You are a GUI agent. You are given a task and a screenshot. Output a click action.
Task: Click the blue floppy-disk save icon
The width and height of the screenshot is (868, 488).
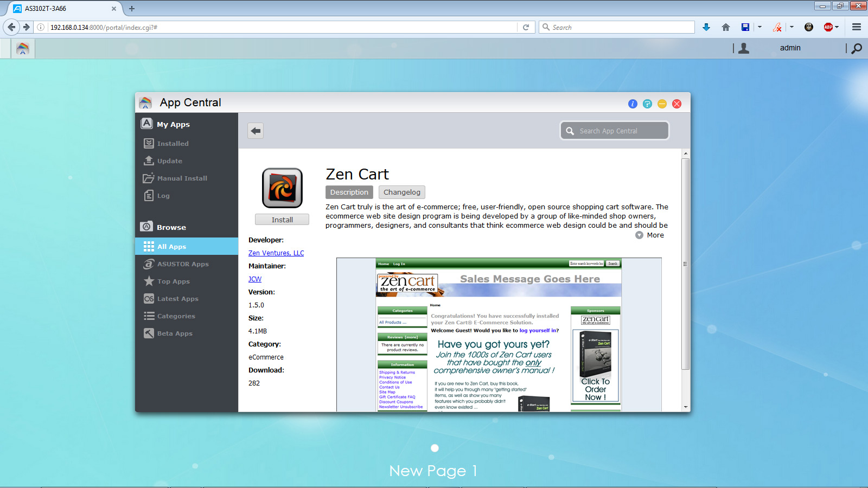click(745, 27)
